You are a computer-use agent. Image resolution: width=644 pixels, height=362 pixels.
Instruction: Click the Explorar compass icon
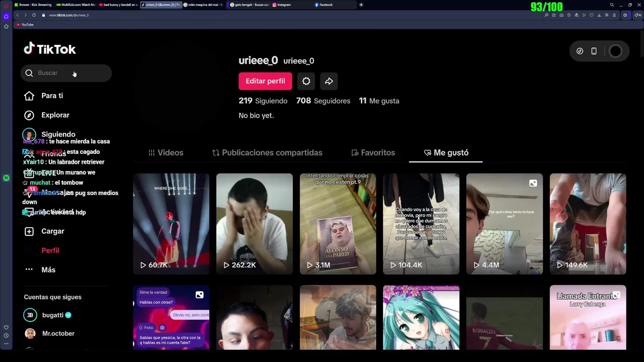[x=29, y=115]
